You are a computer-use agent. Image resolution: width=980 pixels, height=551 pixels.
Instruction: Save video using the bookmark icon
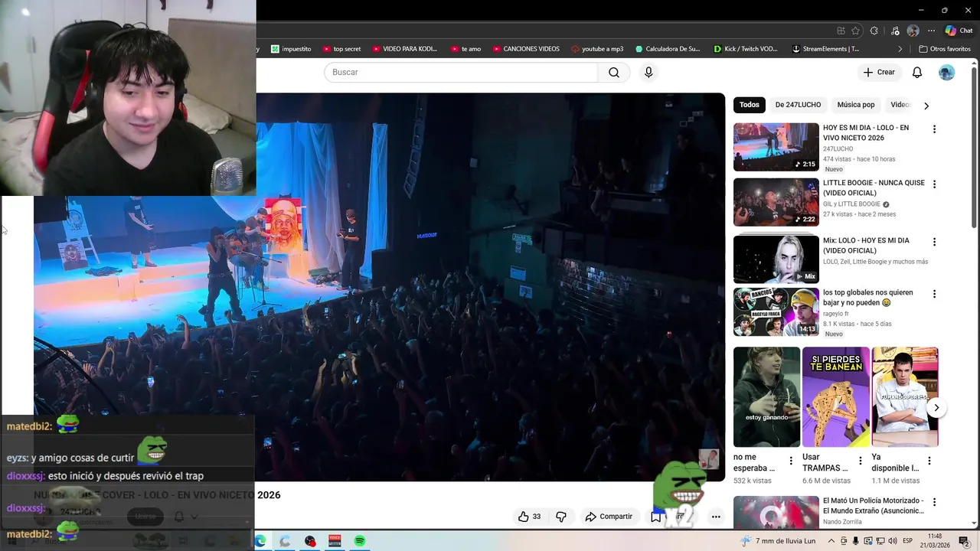coord(655,517)
